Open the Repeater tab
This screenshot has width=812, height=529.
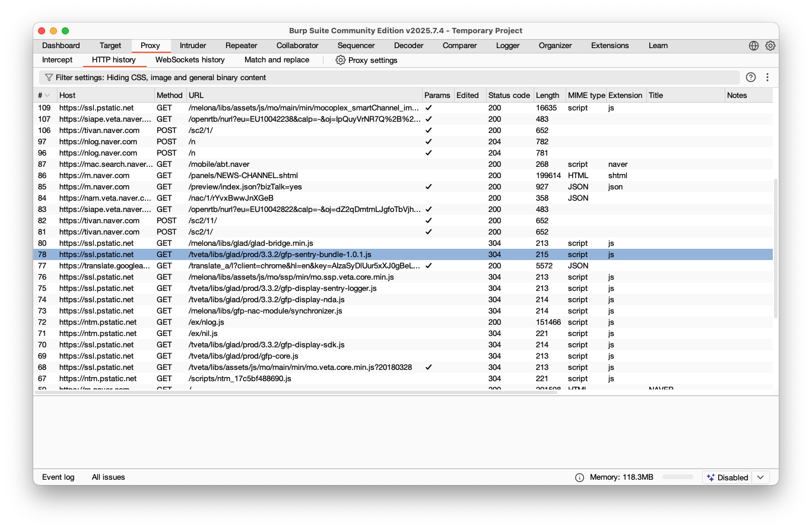(242, 46)
